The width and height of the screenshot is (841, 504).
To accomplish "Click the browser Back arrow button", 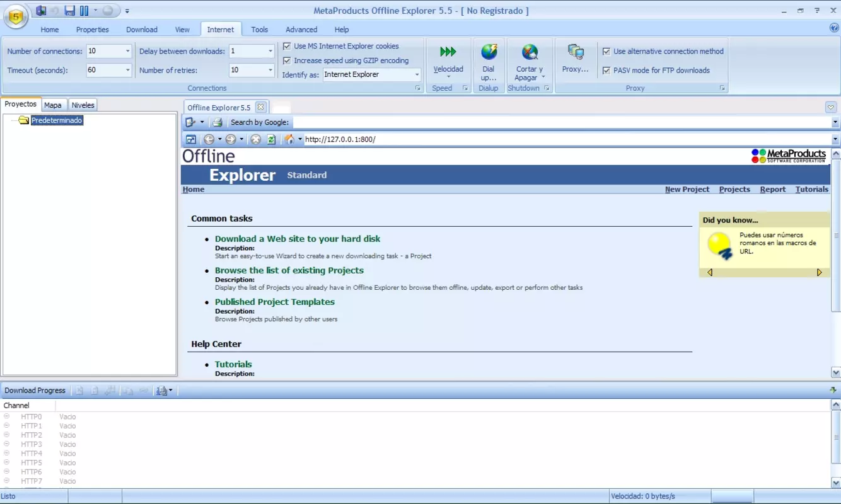I will 209,139.
